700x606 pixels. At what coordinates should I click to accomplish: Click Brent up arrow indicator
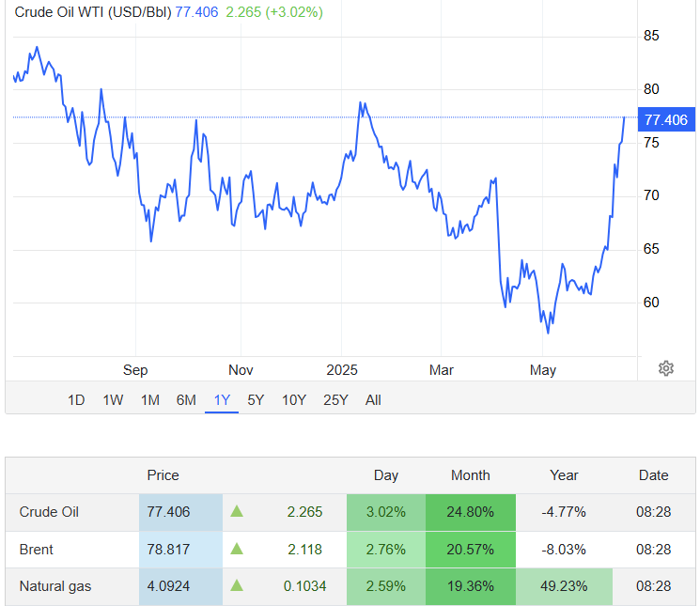click(237, 549)
